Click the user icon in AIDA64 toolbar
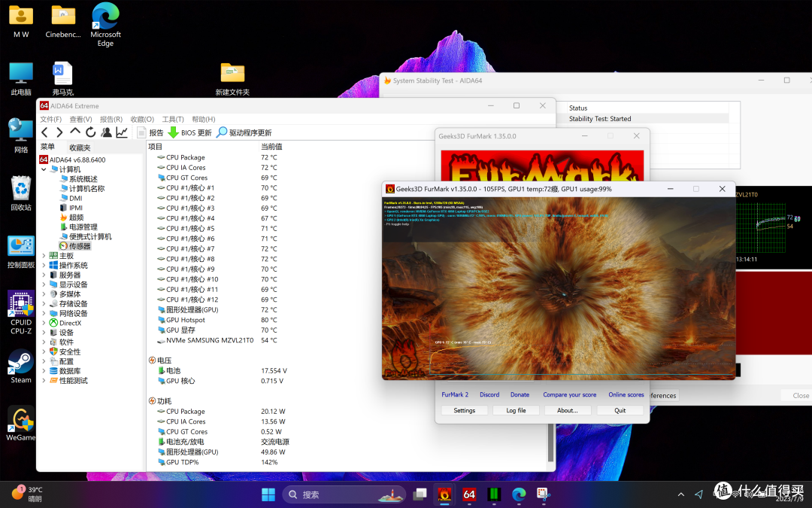Image resolution: width=812 pixels, height=508 pixels. pos(106,132)
